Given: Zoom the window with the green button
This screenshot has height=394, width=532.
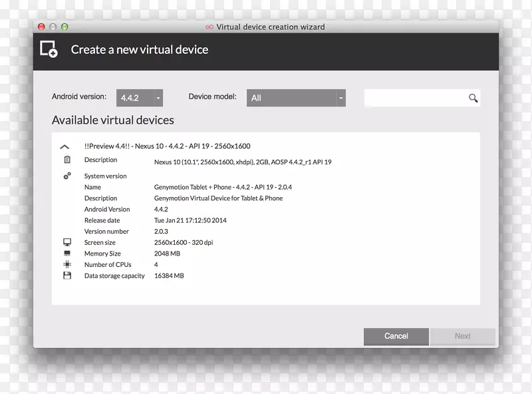Looking at the screenshot, I should [65, 27].
